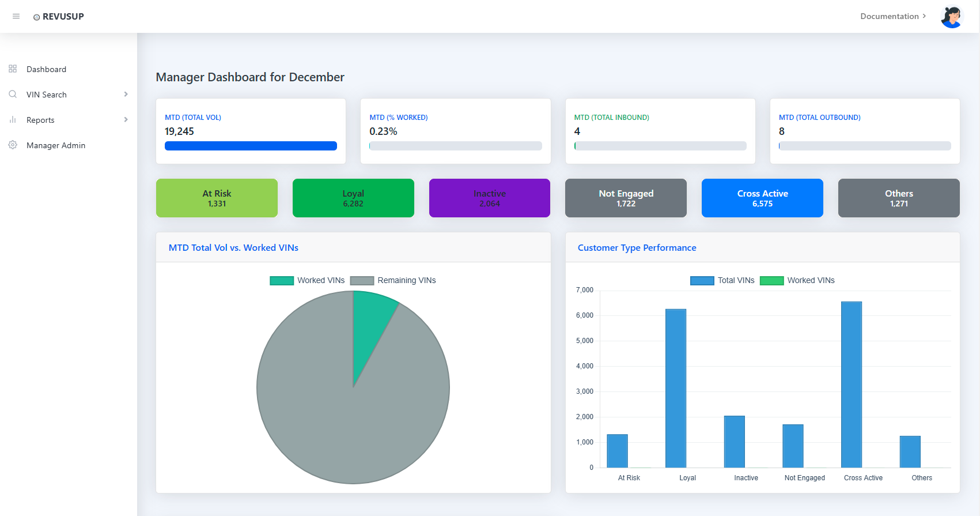Open the Documentation link chevron
This screenshot has height=516, width=980.
tap(924, 16)
